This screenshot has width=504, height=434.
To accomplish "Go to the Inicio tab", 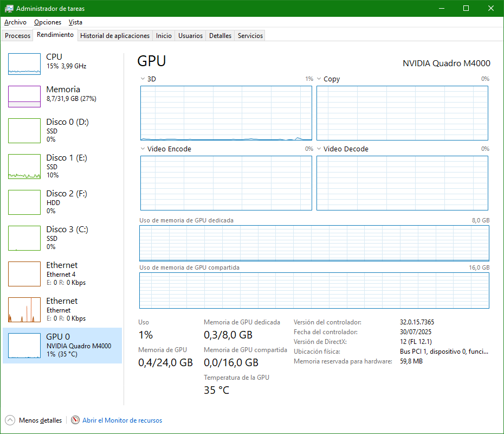I will (x=164, y=36).
